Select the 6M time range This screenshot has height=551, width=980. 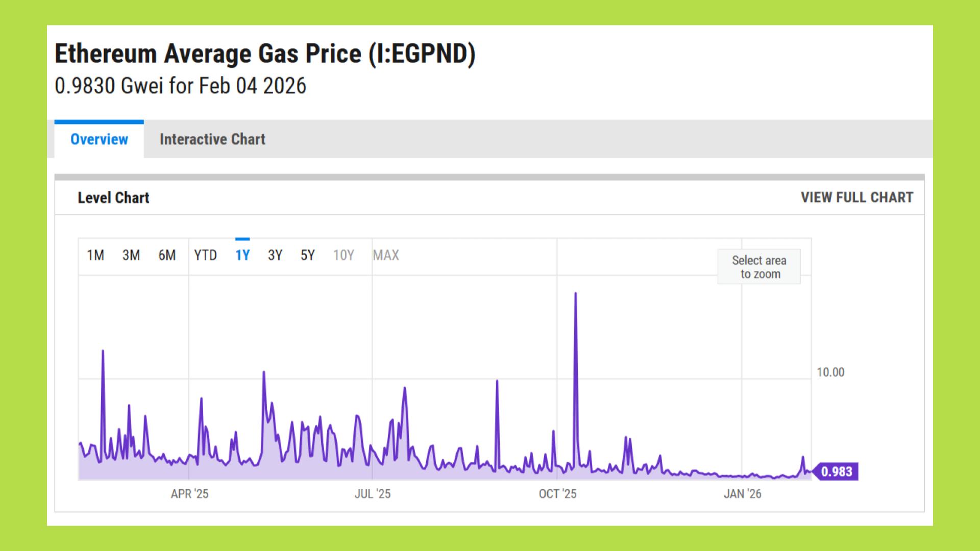[167, 255]
